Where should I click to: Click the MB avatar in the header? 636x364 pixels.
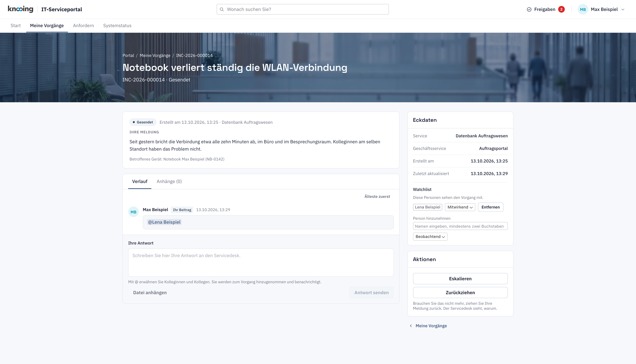pos(583,9)
